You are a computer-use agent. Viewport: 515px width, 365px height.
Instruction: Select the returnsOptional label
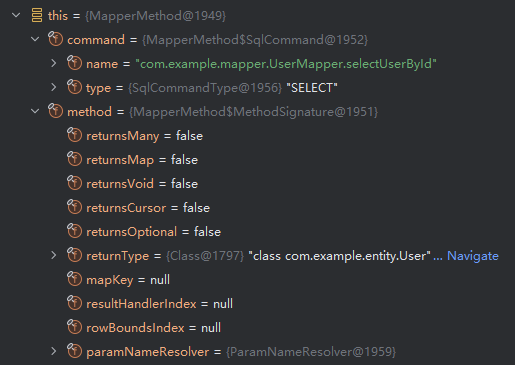click(x=132, y=232)
